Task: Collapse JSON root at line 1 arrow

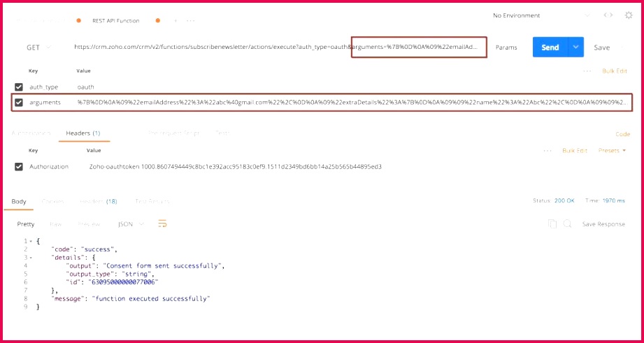Action: coord(31,241)
